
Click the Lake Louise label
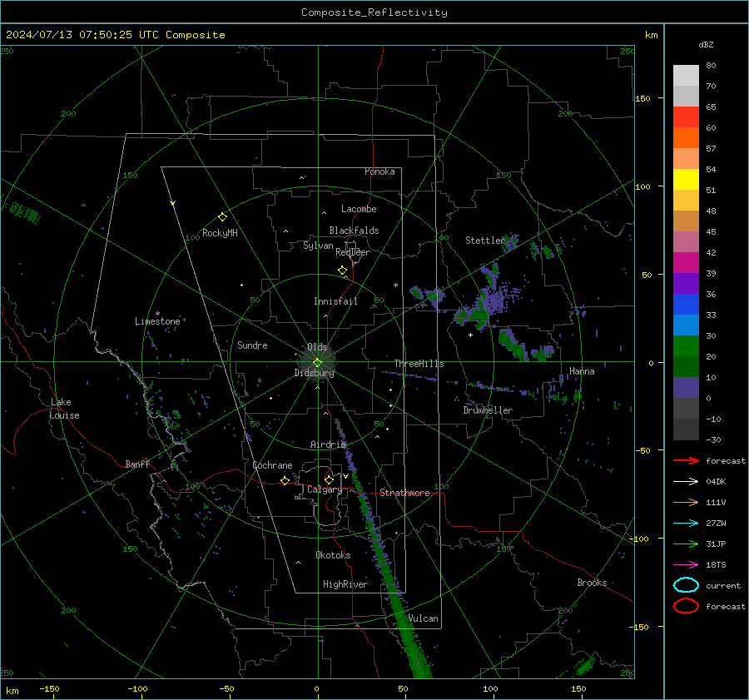(65, 409)
